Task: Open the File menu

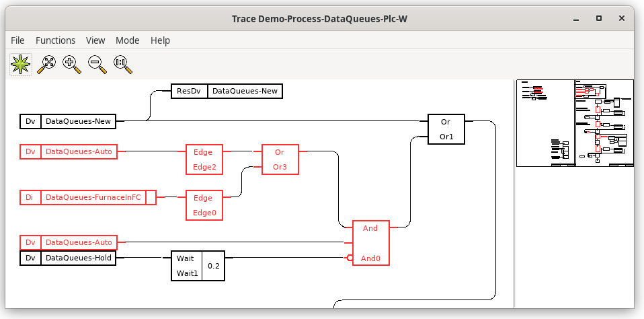Action: [x=17, y=40]
